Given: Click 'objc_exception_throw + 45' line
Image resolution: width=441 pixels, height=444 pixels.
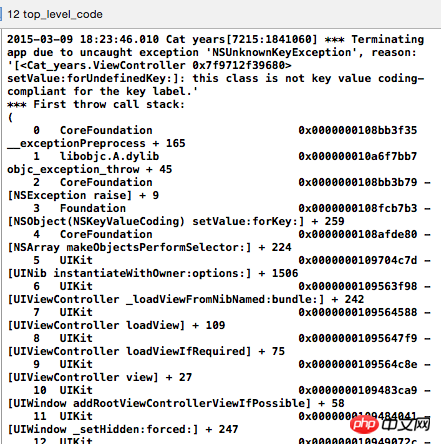Looking at the screenshot, I should pyautogui.click(x=90, y=169).
